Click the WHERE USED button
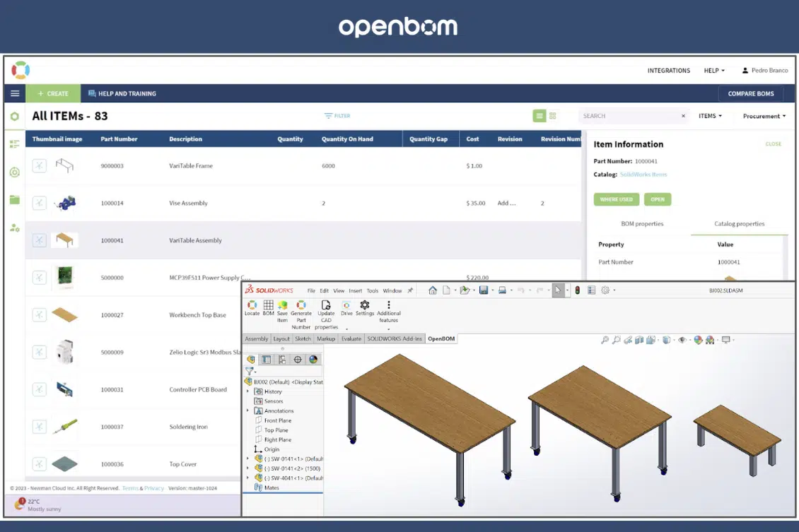The image size is (799, 532). click(x=616, y=199)
